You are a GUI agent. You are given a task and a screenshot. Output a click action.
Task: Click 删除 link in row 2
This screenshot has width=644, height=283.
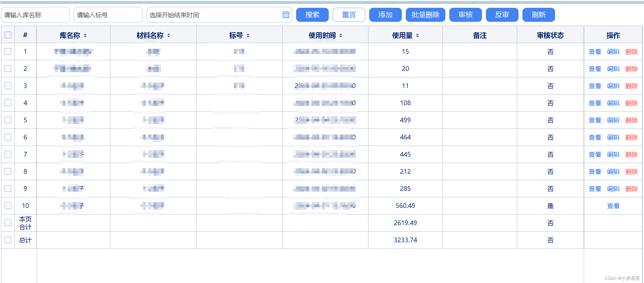(632, 69)
